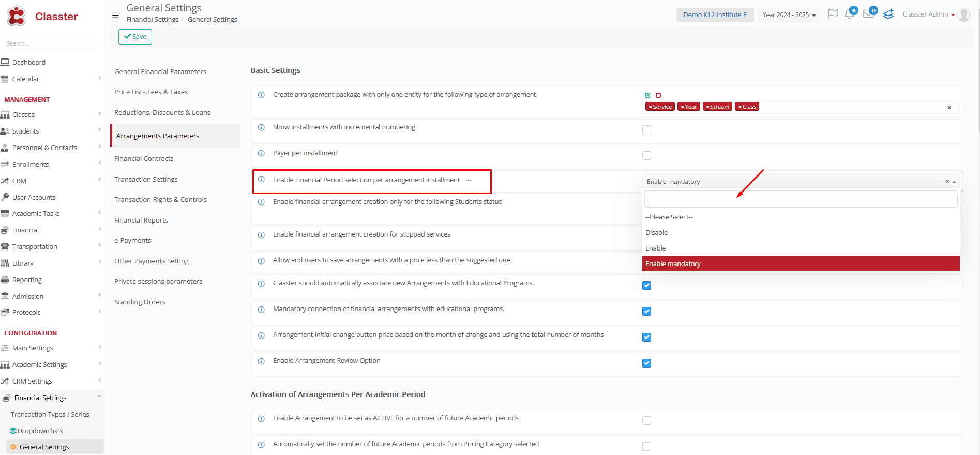Click the Transportation bus icon
The width and height of the screenshot is (980, 455).
click(x=5, y=246)
